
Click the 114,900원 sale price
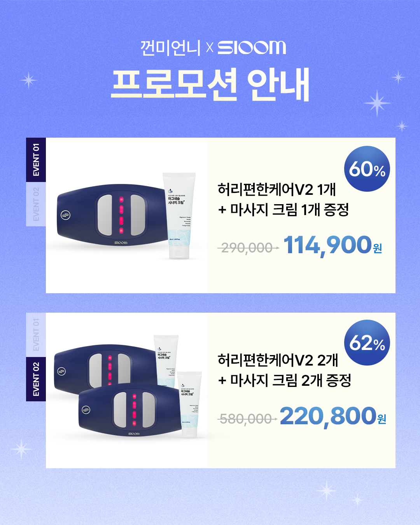(333, 245)
